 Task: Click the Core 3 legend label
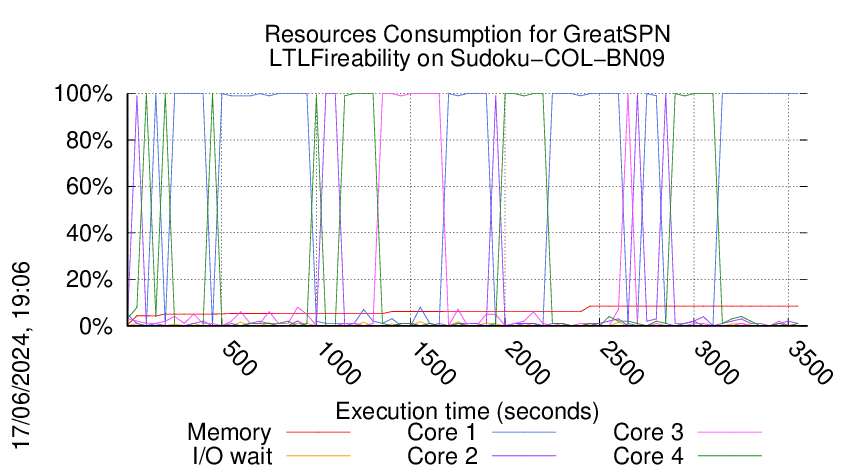tap(648, 433)
